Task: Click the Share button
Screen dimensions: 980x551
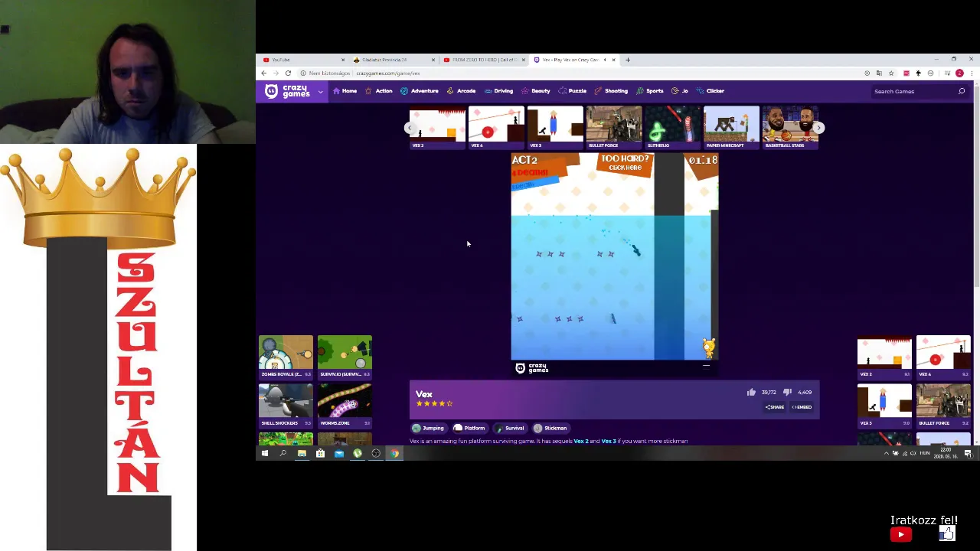Action: tap(775, 407)
